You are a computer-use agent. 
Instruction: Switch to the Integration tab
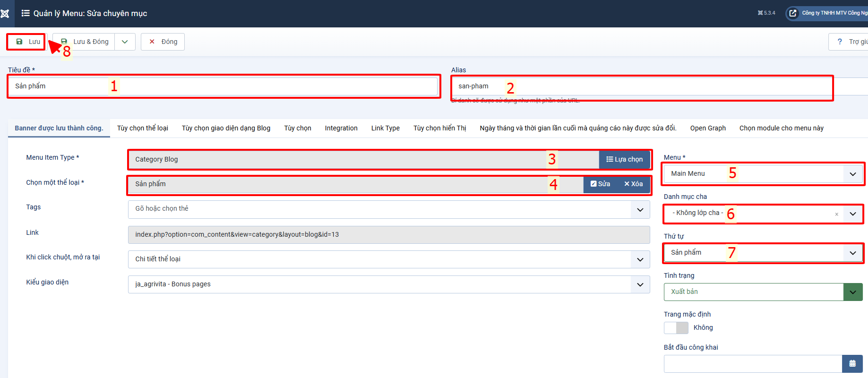(x=341, y=128)
